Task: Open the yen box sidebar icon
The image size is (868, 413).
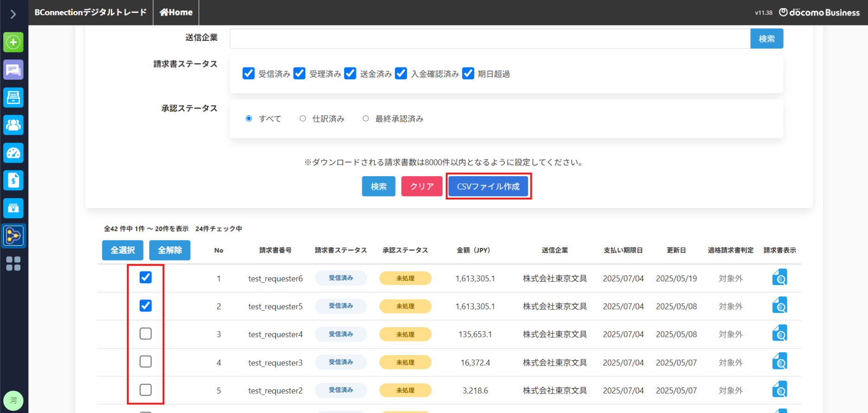Action: pyautogui.click(x=13, y=208)
